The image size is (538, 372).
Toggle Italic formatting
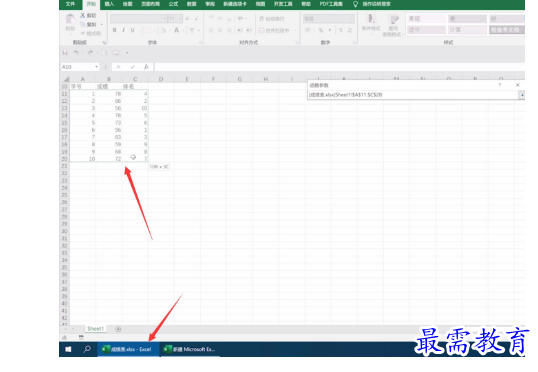coord(124,30)
